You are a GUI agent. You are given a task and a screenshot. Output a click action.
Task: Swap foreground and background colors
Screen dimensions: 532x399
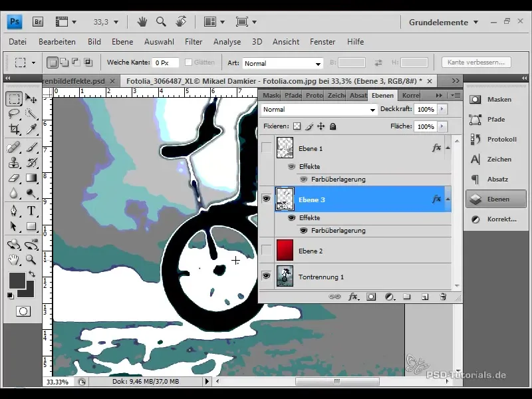(x=32, y=273)
